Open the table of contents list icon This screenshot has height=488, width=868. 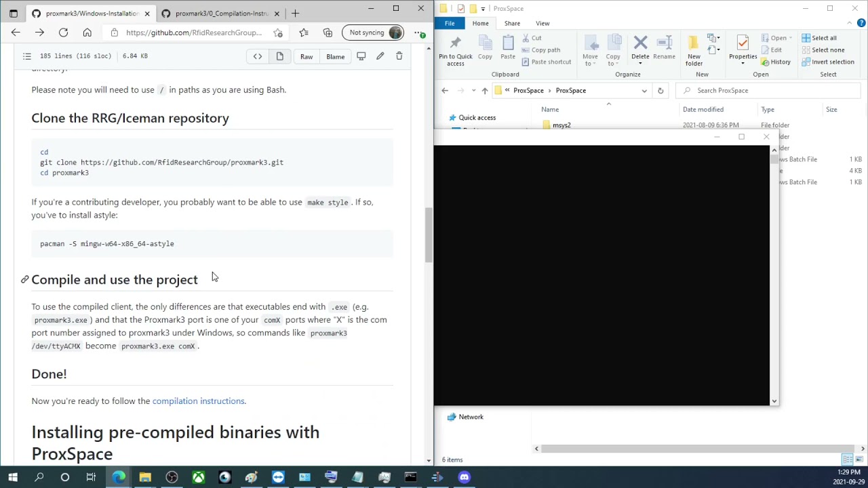[26, 56]
